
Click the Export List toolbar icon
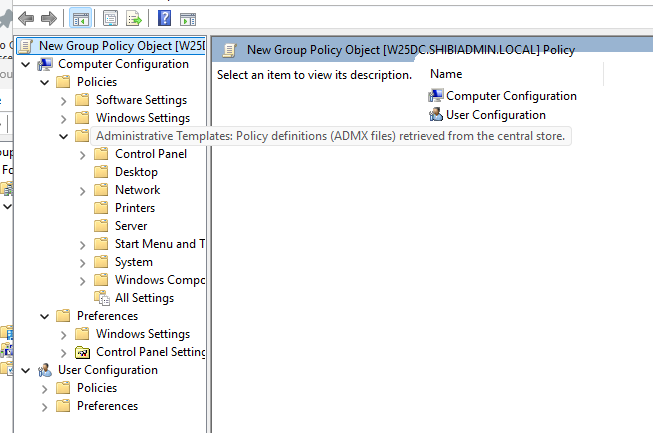pyautogui.click(x=134, y=19)
